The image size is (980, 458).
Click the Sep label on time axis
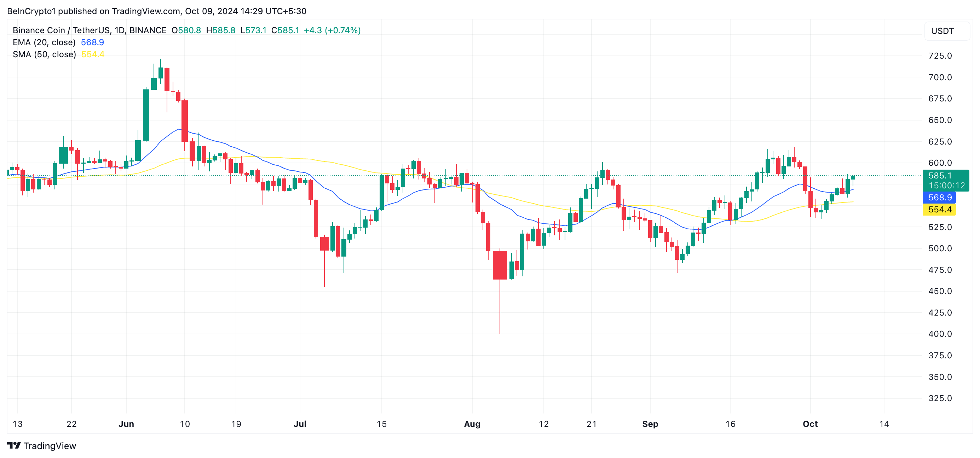coord(650,424)
